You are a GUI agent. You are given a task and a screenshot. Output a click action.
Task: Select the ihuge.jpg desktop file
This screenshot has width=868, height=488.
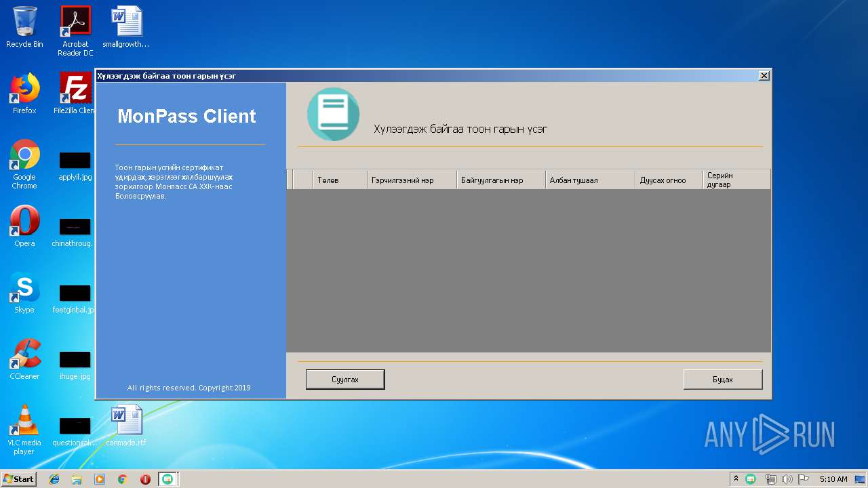point(75,366)
